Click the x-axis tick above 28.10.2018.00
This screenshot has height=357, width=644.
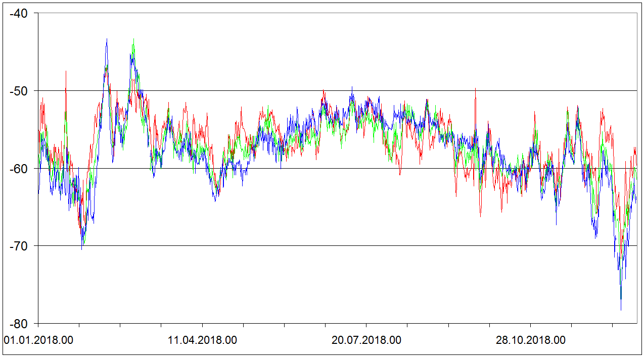tap(530, 325)
